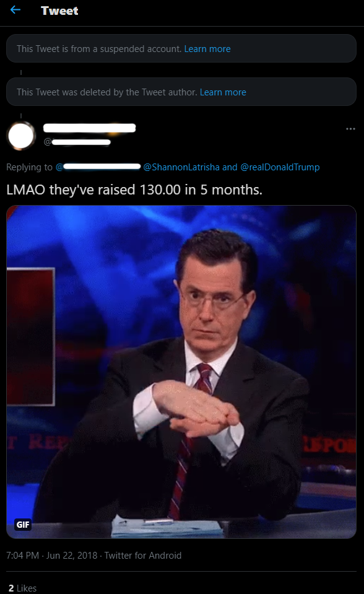Open the @realDonaldTrump mention
Screen dimensions: 364x594
tap(280, 167)
